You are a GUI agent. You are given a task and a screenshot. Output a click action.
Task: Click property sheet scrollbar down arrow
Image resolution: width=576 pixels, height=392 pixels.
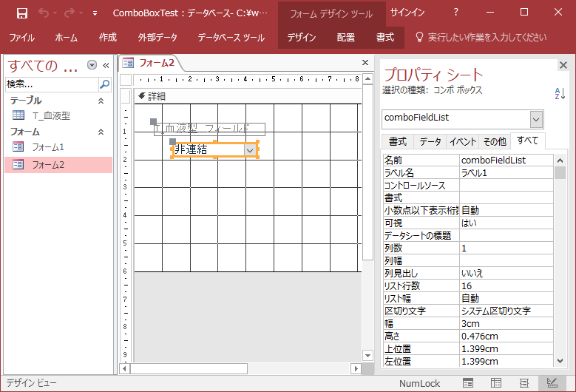(x=560, y=361)
